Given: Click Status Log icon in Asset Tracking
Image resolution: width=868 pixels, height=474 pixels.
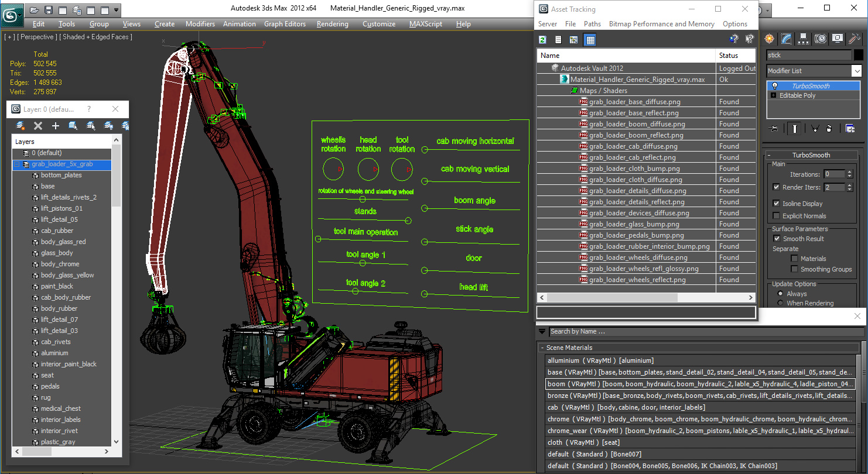Looking at the screenshot, I should [558, 40].
